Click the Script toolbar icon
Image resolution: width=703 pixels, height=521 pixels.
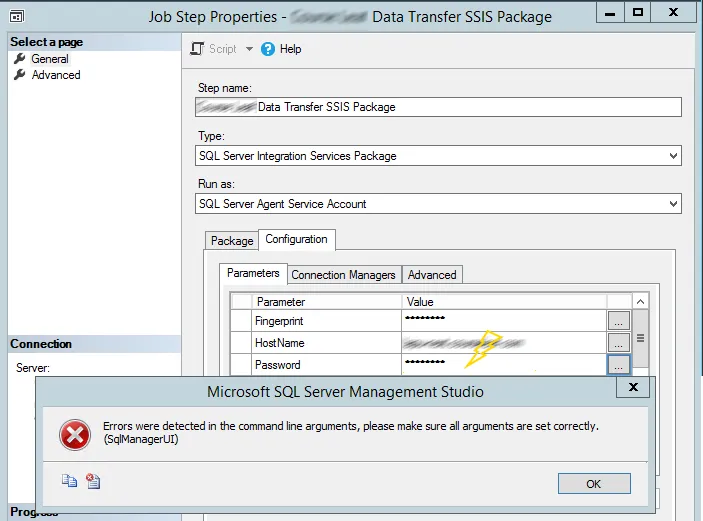point(197,48)
